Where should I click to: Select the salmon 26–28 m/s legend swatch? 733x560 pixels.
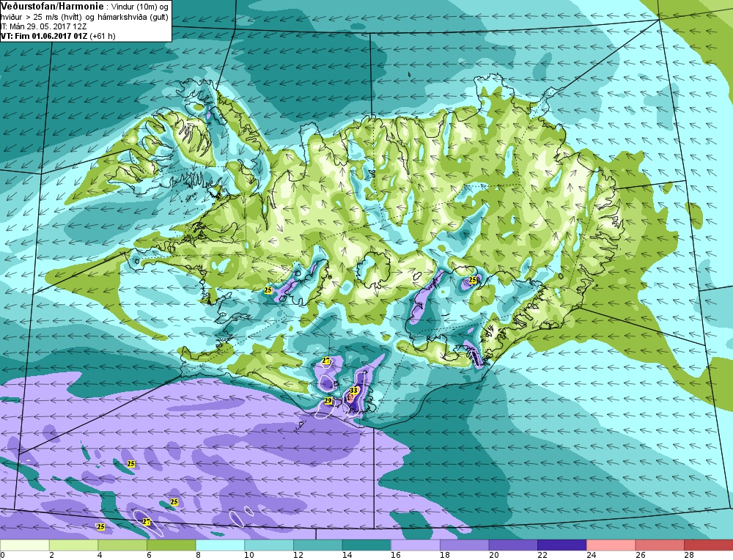tap(660, 545)
